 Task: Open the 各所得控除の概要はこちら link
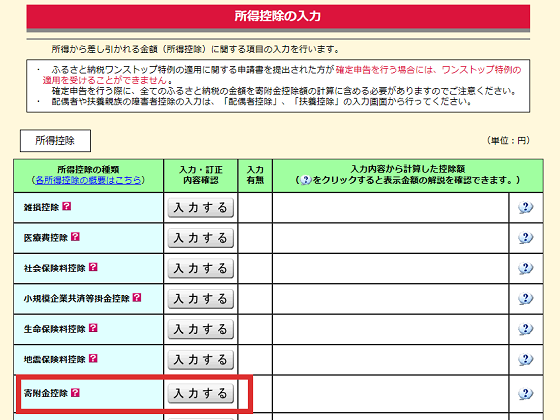(88, 180)
